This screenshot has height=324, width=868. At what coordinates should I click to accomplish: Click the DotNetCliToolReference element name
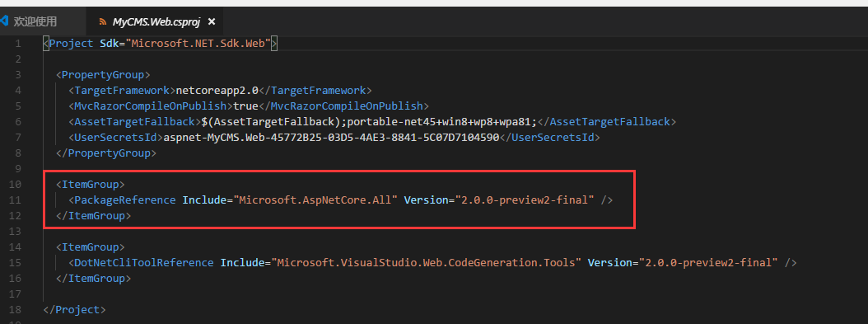[x=144, y=262]
